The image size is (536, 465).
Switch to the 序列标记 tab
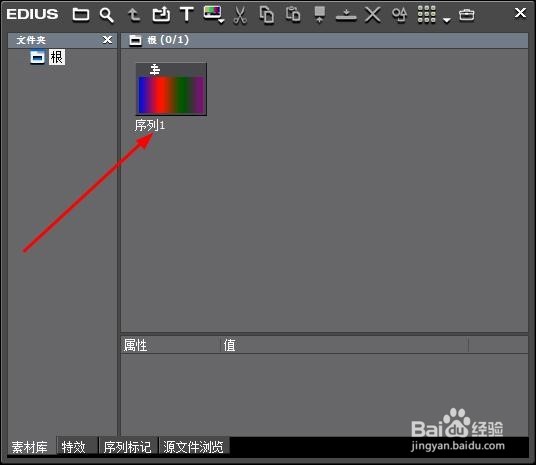click(128, 447)
